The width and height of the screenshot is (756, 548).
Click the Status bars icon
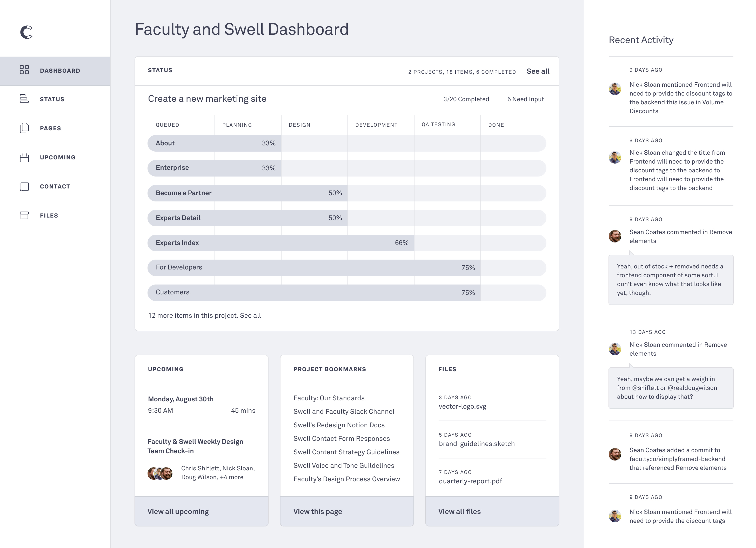pos(24,99)
